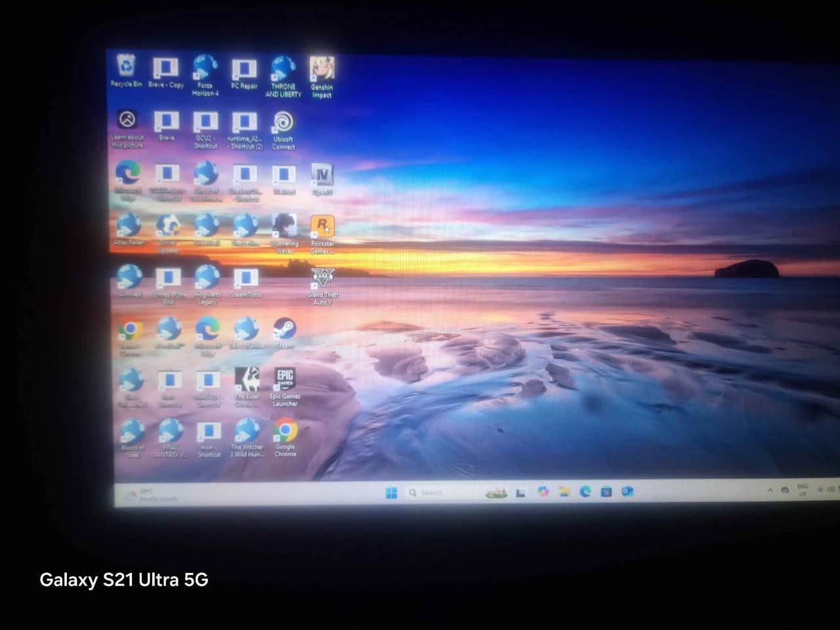Open the Recycle Bin desktop icon

pyautogui.click(x=126, y=67)
